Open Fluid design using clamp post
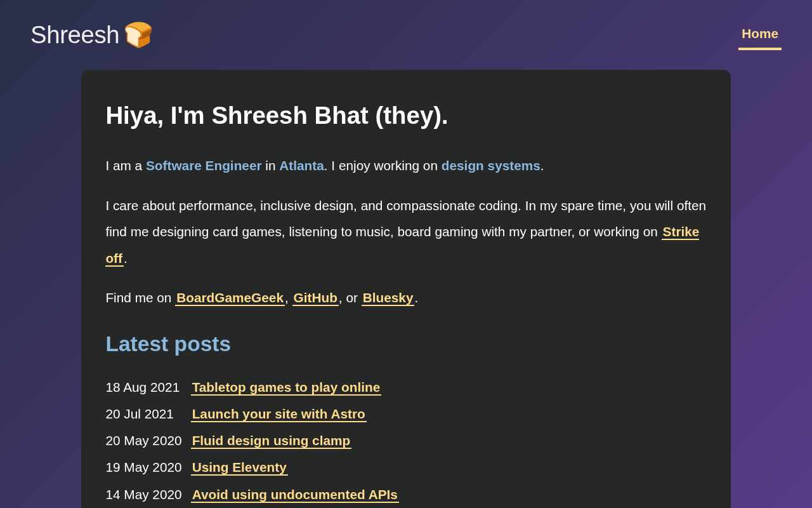 pyautogui.click(x=271, y=441)
